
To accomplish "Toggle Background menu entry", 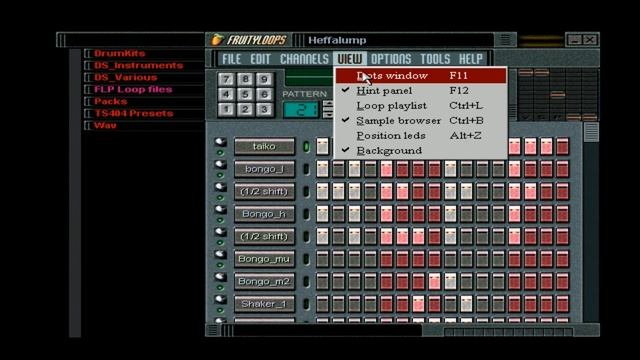I will pos(421,151).
